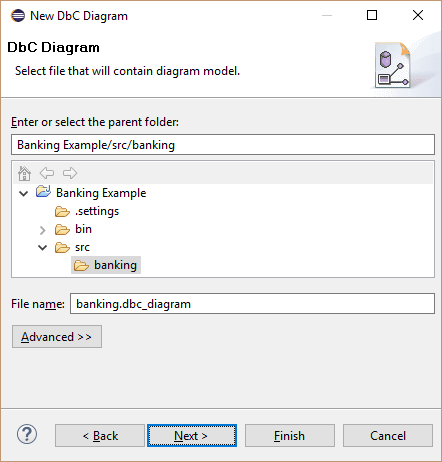This screenshot has width=442, height=462.
Task: Select the bin folder label
Action: [83, 229]
